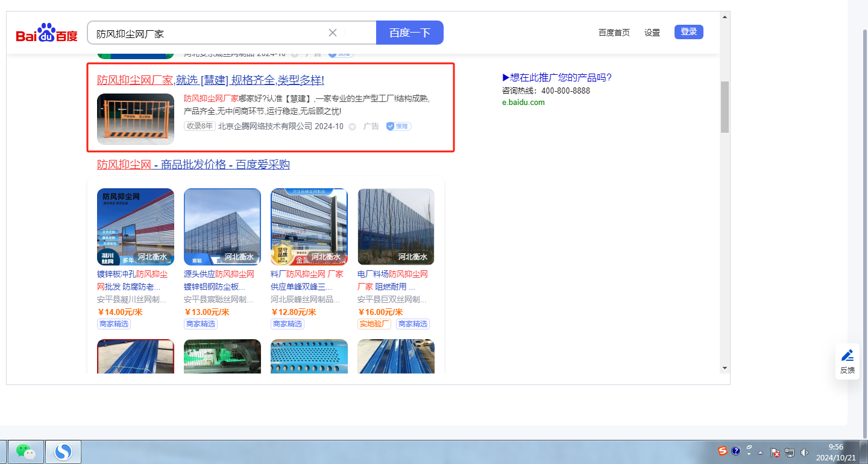
Task: Click 商家精选 tag under ¥13.00元/米
Action: click(x=201, y=324)
